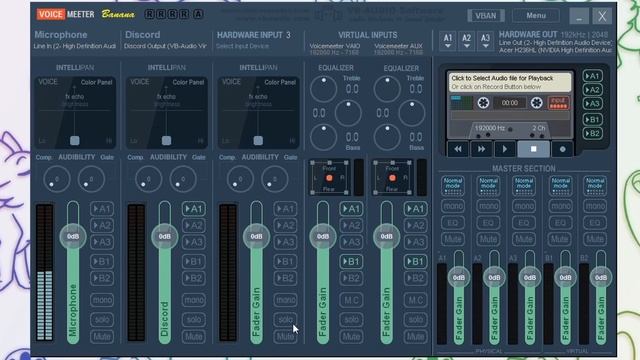Click the VAIO Treble equalizer knob
640x360 pixels.
point(323,89)
